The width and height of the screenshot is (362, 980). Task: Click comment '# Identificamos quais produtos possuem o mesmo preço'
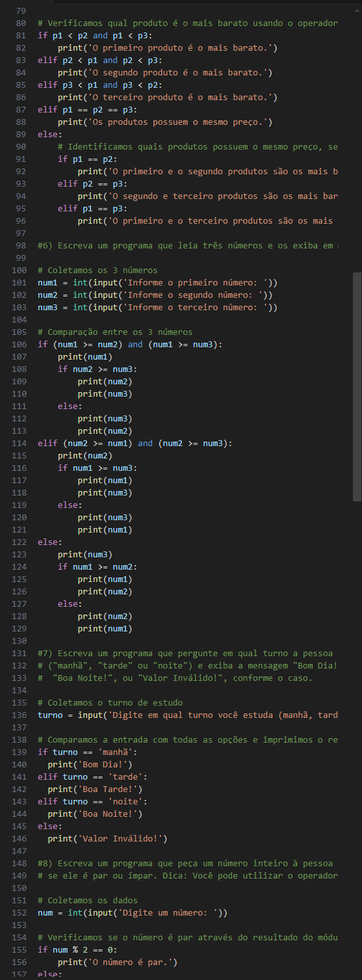[x=198, y=146]
